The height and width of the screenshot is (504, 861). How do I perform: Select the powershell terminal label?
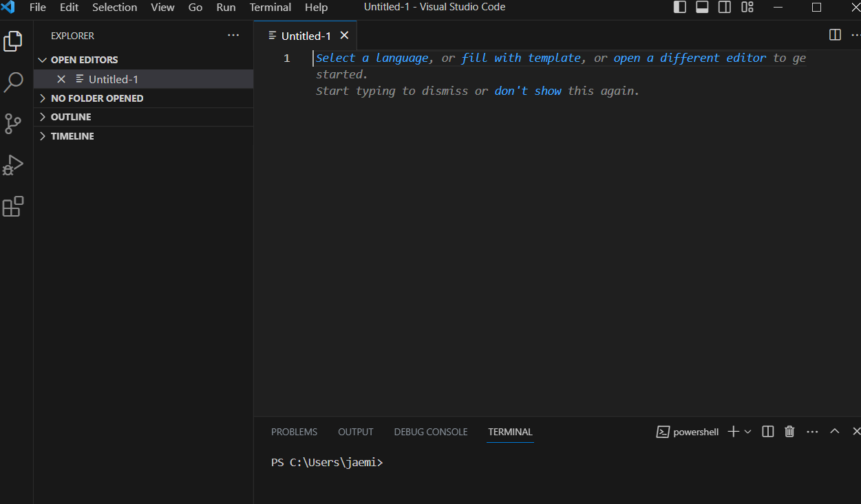click(x=688, y=432)
